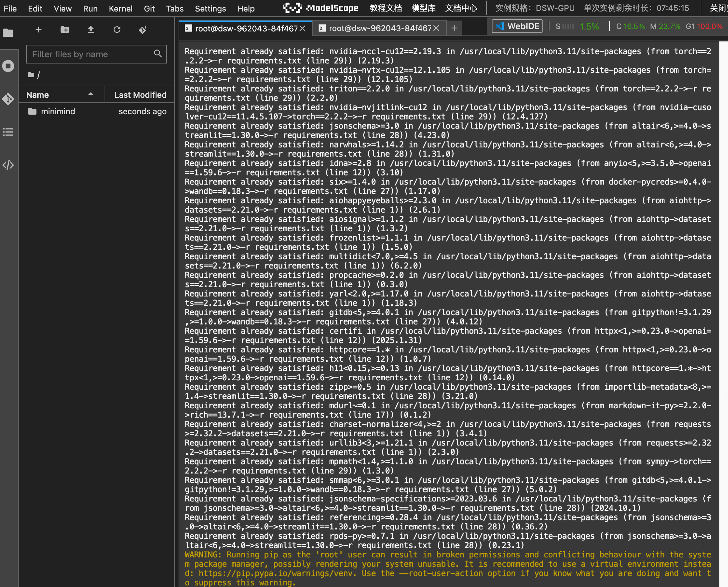Click the Git clone icon
728x587 pixels.
coord(142,30)
